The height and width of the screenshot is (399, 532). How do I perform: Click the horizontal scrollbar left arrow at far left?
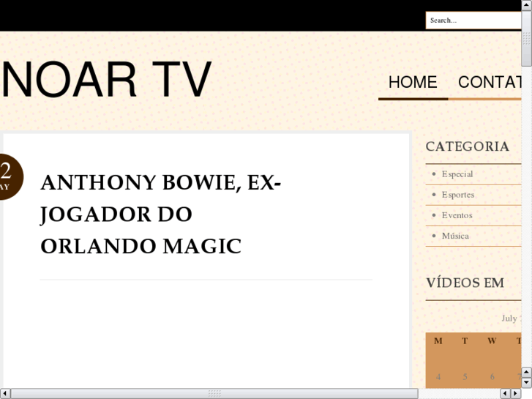[4, 394]
